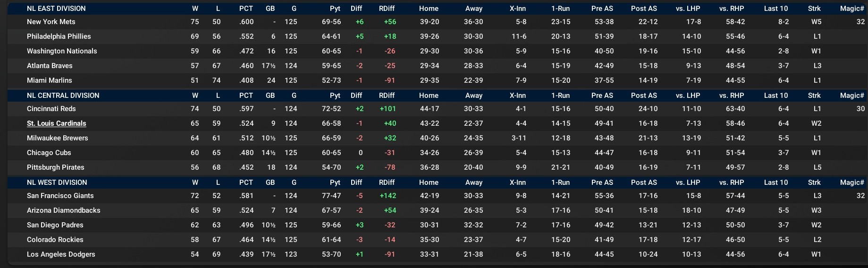
Task: Open the San Francisco Giants team page
Action: coord(60,196)
